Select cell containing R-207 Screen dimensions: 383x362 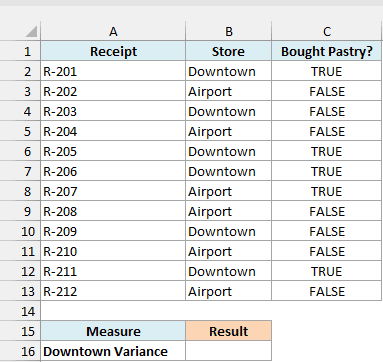pos(113,191)
